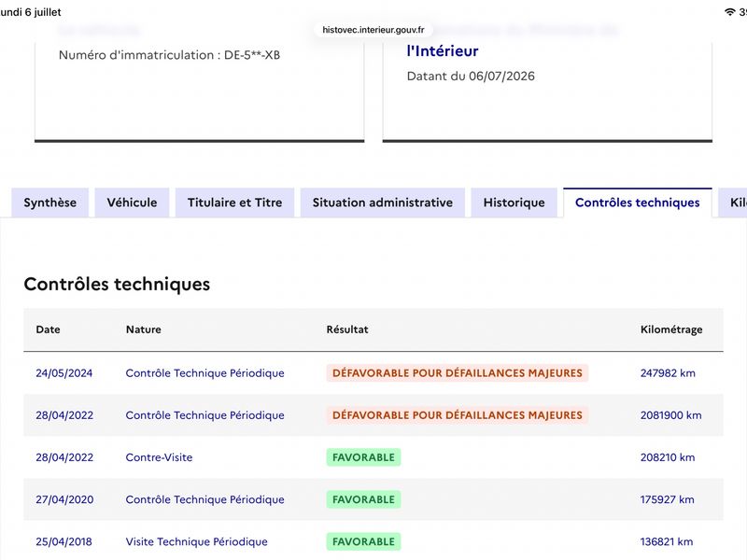Select the 247982 km mileage value
Image resolution: width=747 pixels, height=560 pixels.
pyautogui.click(x=668, y=373)
